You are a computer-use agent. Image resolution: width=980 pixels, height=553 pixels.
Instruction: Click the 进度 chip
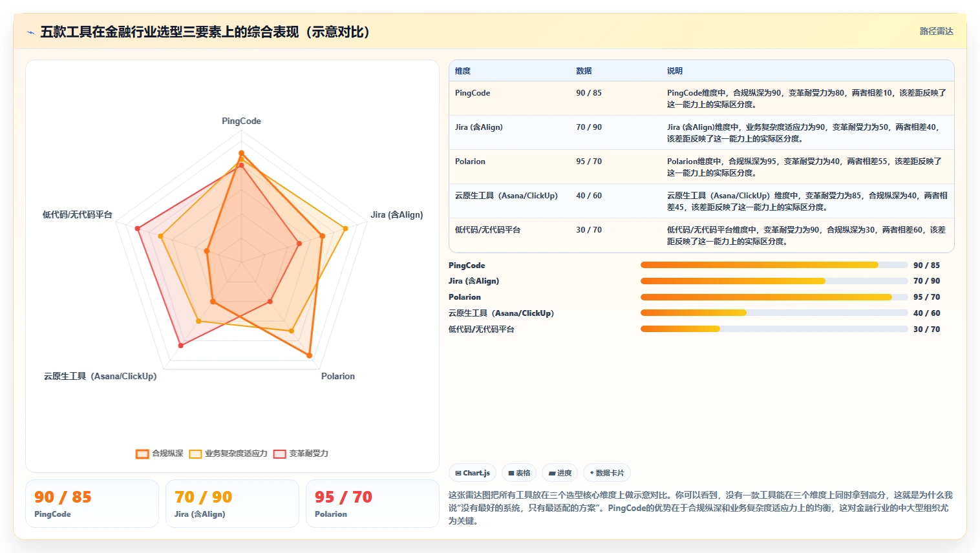pyautogui.click(x=560, y=473)
